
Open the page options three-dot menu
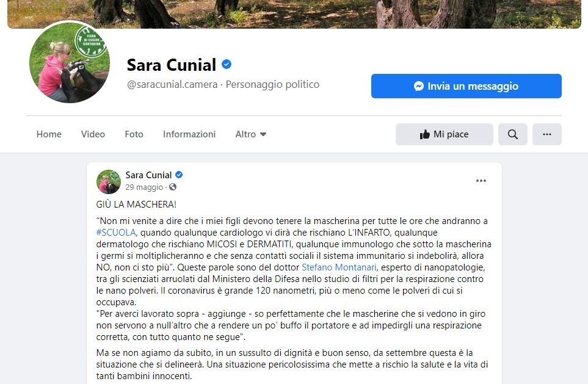point(546,134)
